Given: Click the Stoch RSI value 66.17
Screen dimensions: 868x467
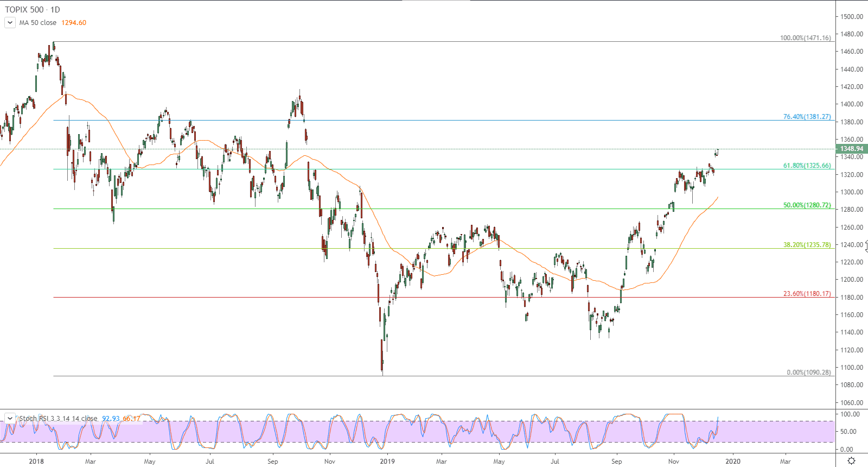Looking at the screenshot, I should pos(131,418).
